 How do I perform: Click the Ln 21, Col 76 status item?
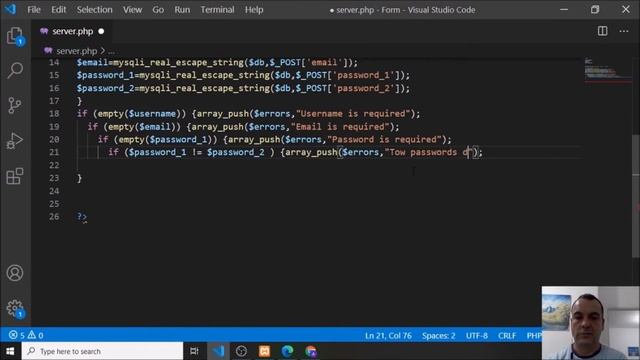(x=388, y=336)
